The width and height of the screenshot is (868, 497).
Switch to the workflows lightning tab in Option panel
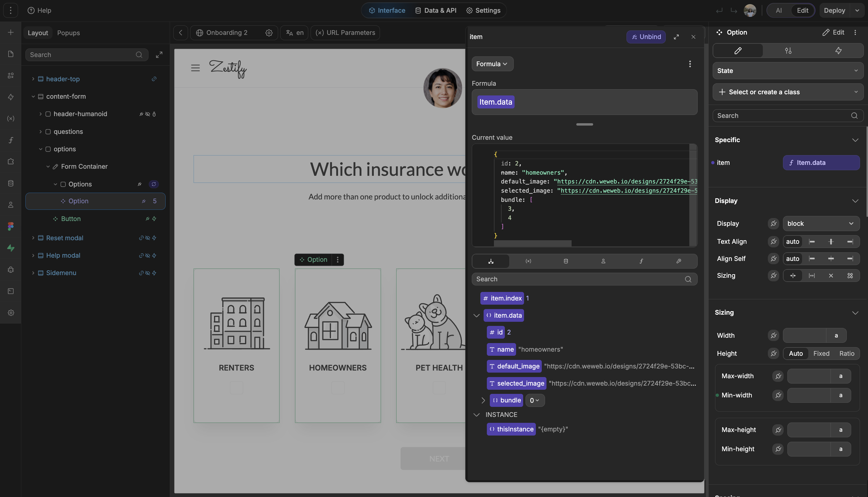(838, 51)
